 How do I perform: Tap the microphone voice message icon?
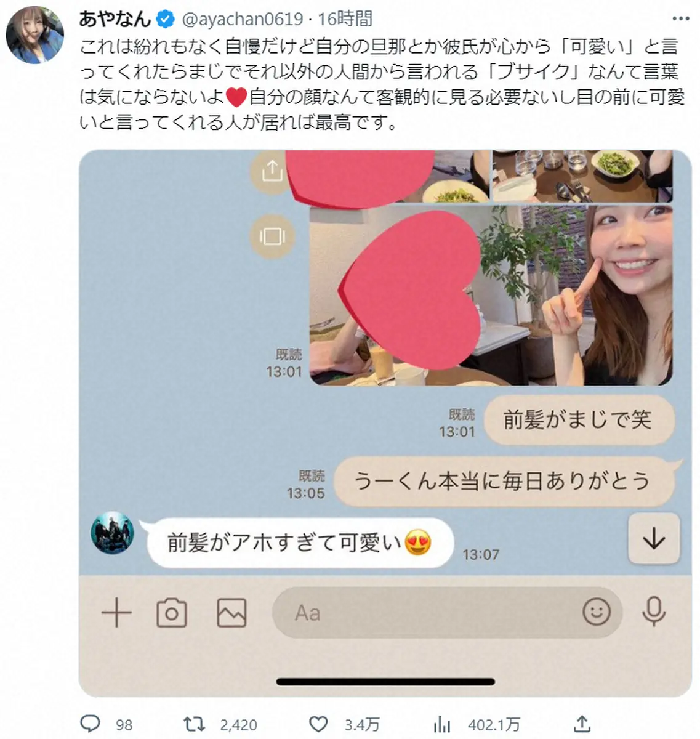coord(653,612)
